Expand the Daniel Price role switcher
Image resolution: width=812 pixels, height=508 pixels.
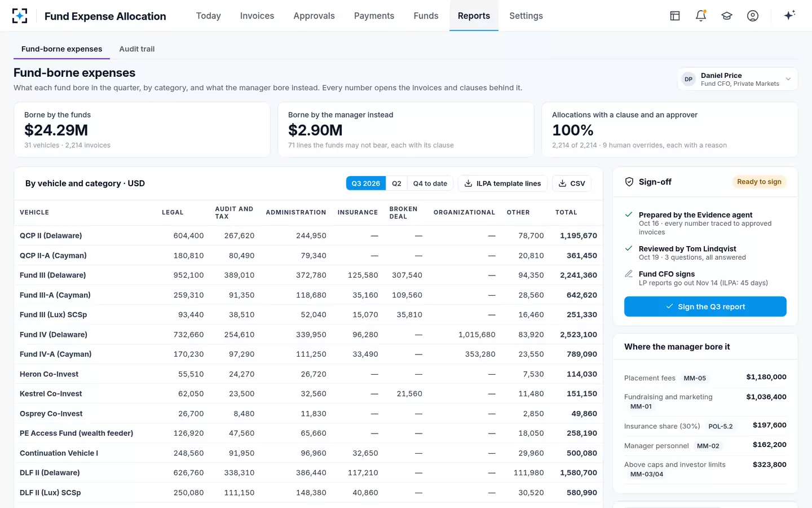pos(738,80)
